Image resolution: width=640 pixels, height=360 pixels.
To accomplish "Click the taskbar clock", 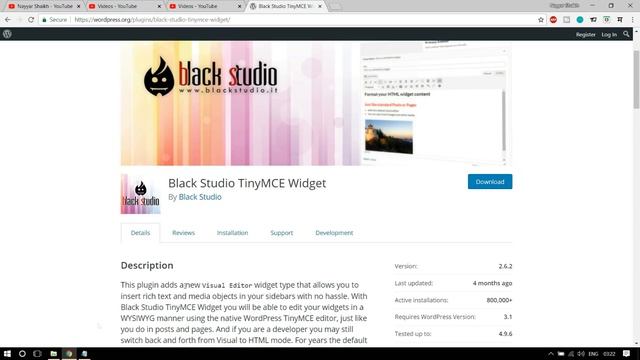I will click(x=609, y=354).
